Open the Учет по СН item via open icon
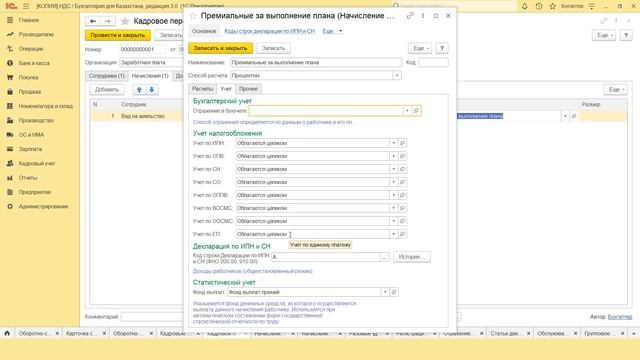The image size is (640, 360). 402,169
